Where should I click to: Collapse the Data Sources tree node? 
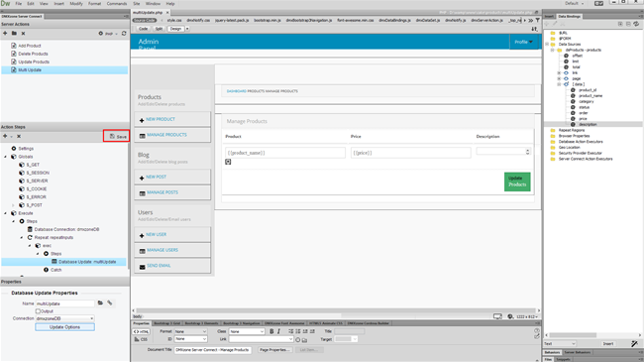click(x=547, y=44)
